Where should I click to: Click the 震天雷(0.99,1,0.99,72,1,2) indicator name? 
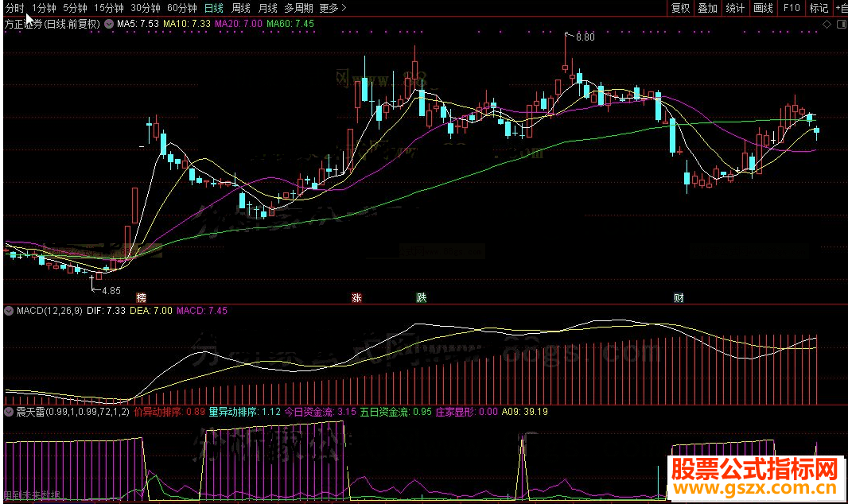coord(72,412)
